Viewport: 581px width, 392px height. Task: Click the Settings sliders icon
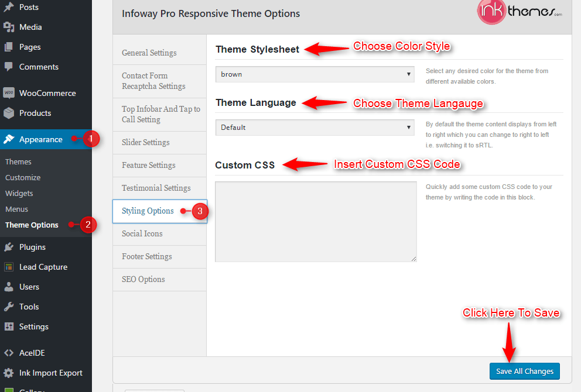point(9,326)
